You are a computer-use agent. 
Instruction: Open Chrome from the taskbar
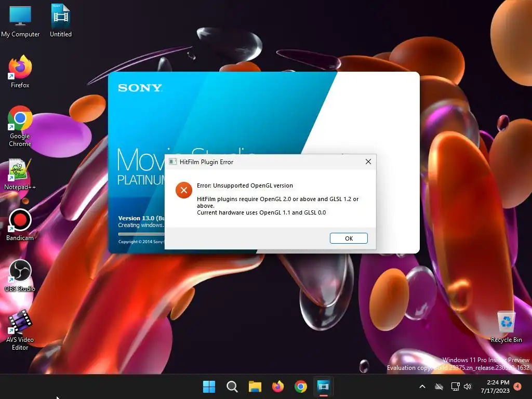tap(301, 387)
